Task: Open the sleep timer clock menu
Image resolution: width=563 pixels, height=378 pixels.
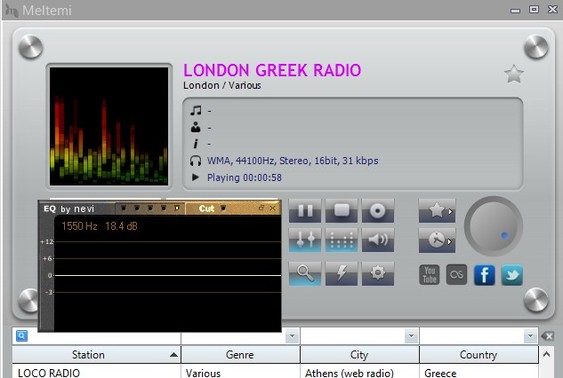Action: (437, 240)
